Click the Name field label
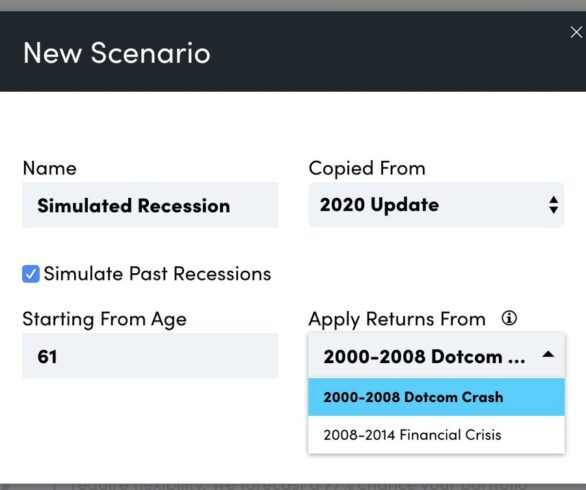Viewport: 586px width, 490px height. point(50,168)
